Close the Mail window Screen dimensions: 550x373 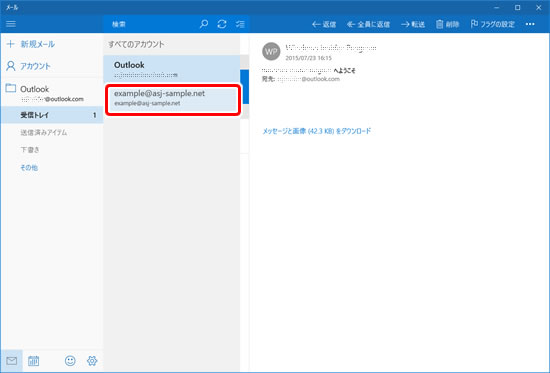click(x=538, y=7)
